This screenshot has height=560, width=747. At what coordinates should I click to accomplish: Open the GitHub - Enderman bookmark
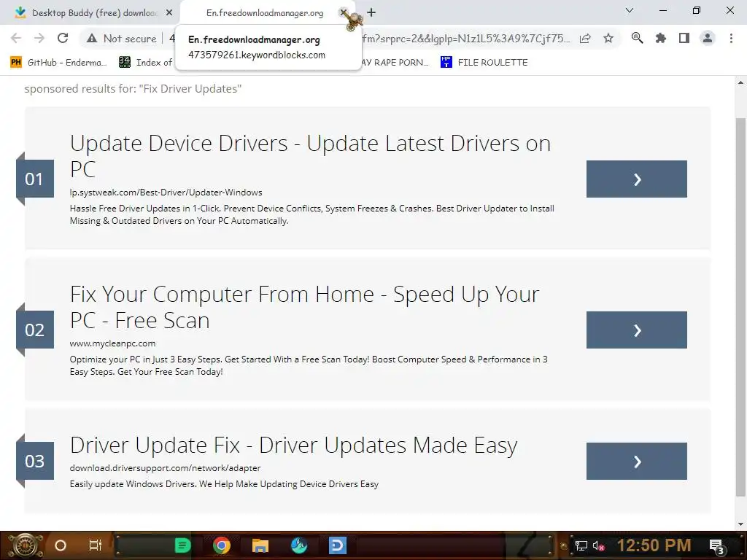[58, 63]
